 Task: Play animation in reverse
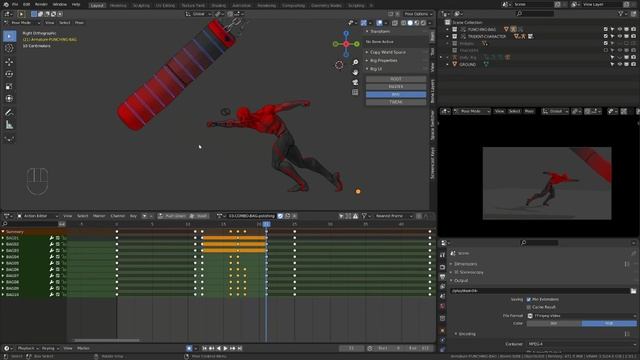pyautogui.click(x=218, y=348)
